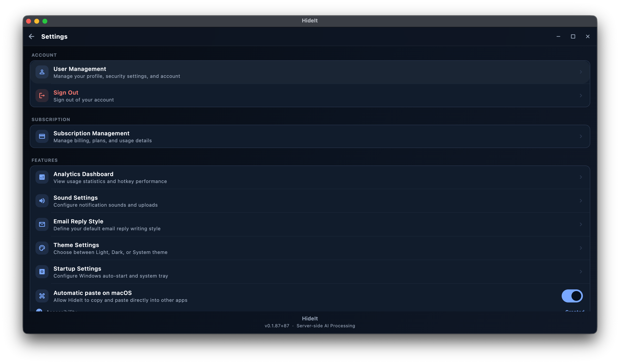Click 'Choose between Light, Dark, or System theme'
Screen dimensions: 620x364
click(111, 252)
